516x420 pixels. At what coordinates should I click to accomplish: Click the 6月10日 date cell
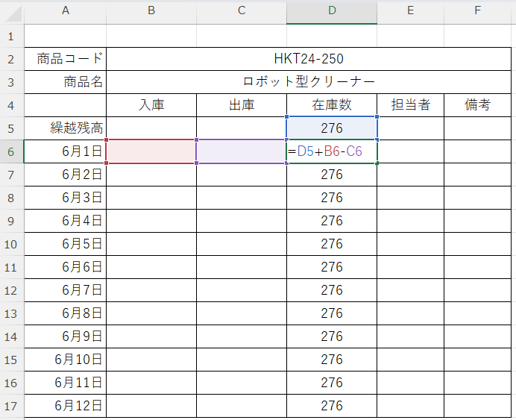(x=66, y=360)
